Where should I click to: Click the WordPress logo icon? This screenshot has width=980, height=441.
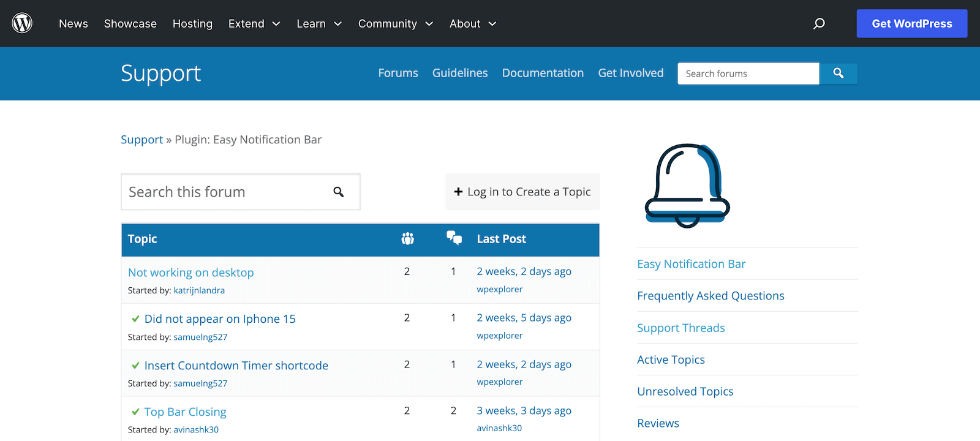click(x=22, y=23)
